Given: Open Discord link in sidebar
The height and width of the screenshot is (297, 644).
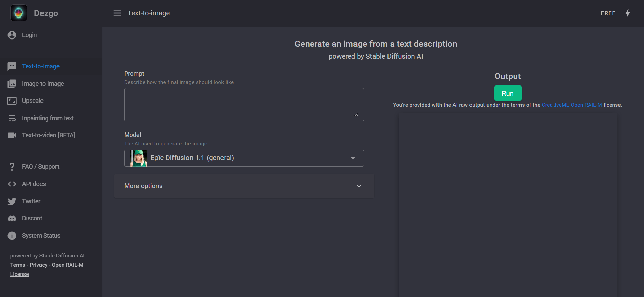Looking at the screenshot, I should coord(51,218).
